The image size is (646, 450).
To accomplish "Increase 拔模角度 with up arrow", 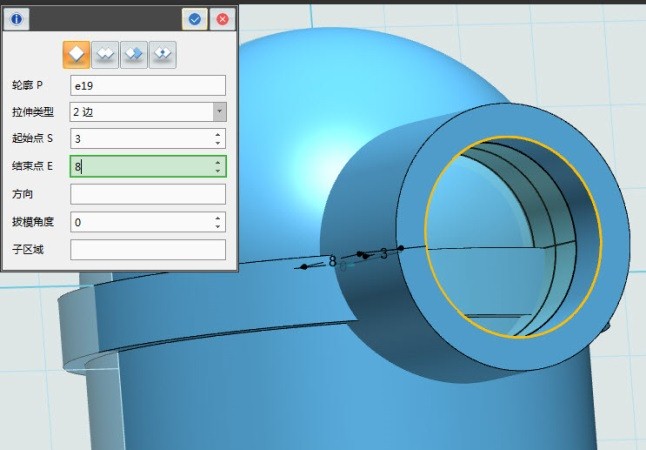I will coord(218,217).
